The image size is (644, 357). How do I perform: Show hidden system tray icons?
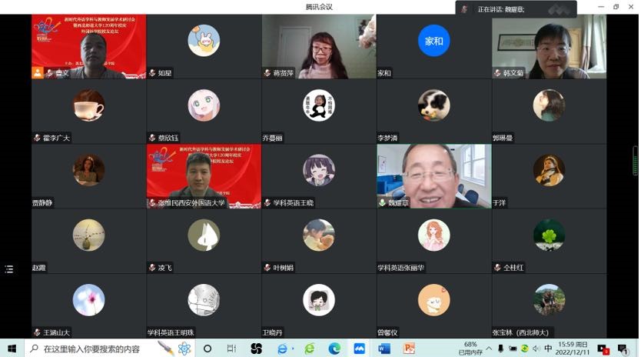point(490,349)
